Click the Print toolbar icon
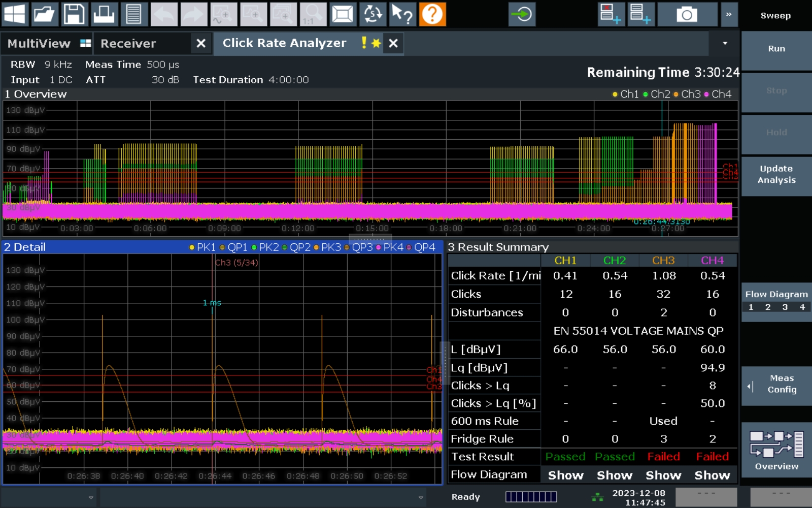This screenshot has width=812, height=508. pyautogui.click(x=104, y=14)
